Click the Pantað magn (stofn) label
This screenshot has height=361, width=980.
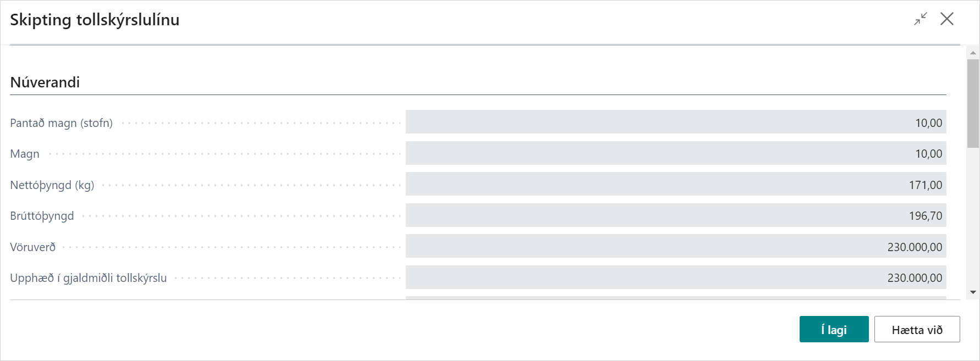point(61,123)
